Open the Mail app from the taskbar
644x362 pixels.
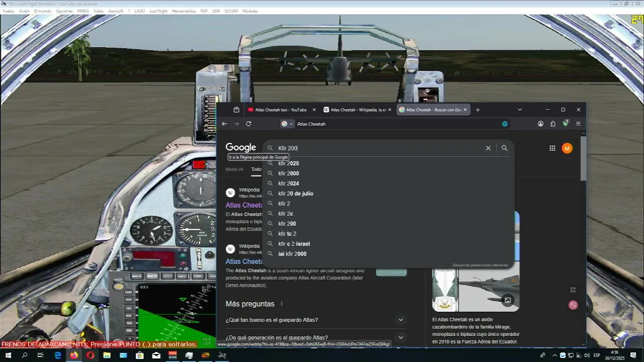click(x=156, y=355)
